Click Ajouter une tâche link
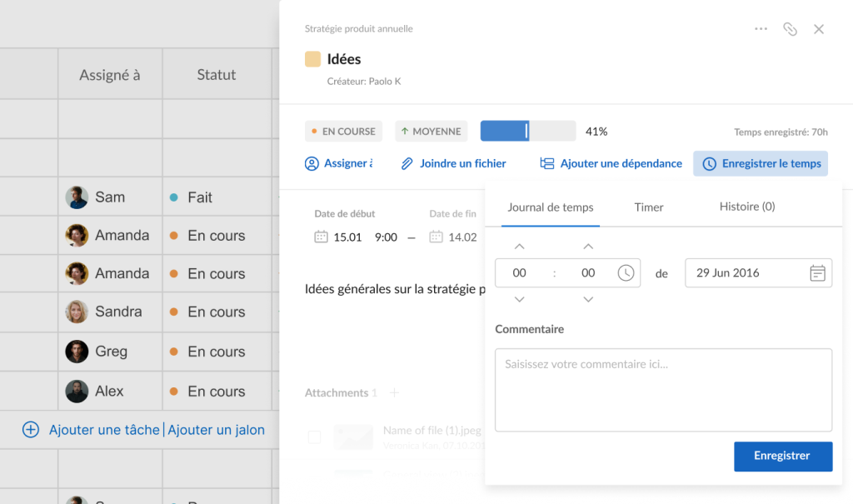The height and width of the screenshot is (504, 853). (104, 429)
